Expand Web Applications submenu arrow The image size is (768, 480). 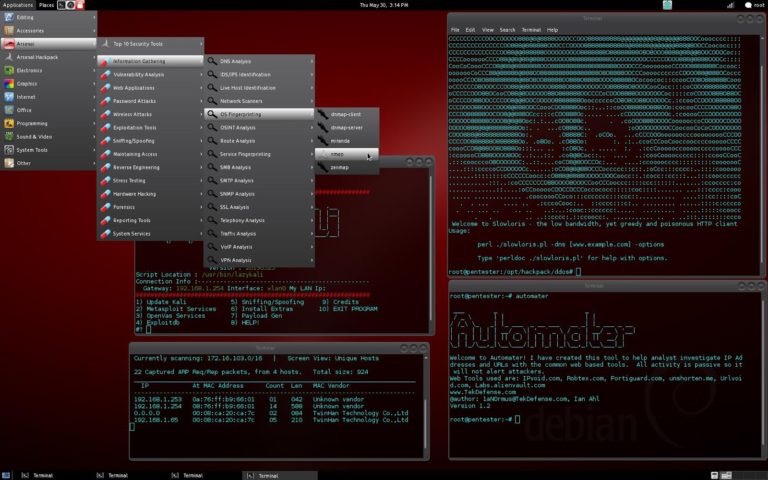(x=201, y=88)
